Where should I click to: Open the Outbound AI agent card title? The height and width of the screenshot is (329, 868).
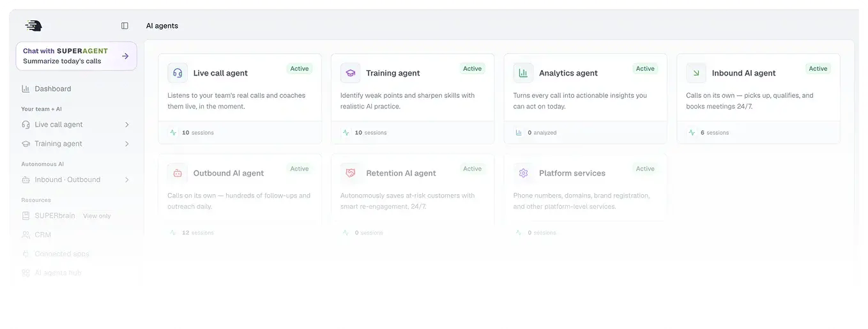tap(229, 173)
